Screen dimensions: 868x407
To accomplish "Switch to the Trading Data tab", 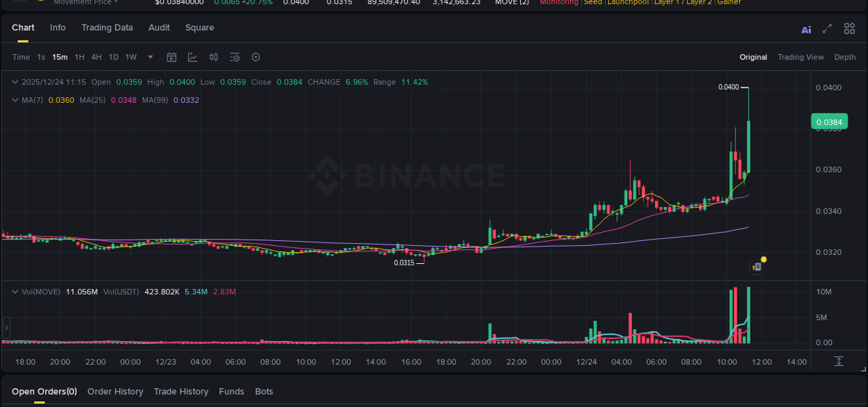I will click(x=107, y=28).
